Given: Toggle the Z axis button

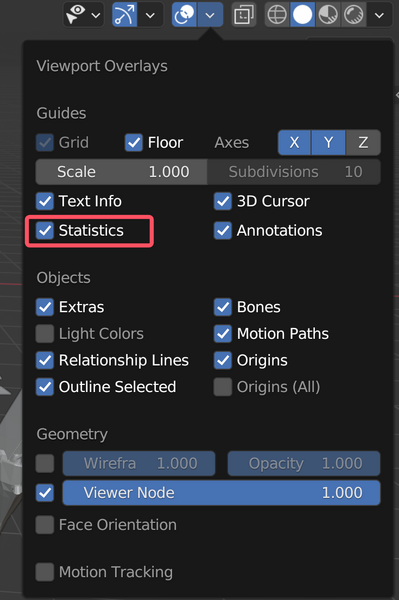Looking at the screenshot, I should (363, 142).
